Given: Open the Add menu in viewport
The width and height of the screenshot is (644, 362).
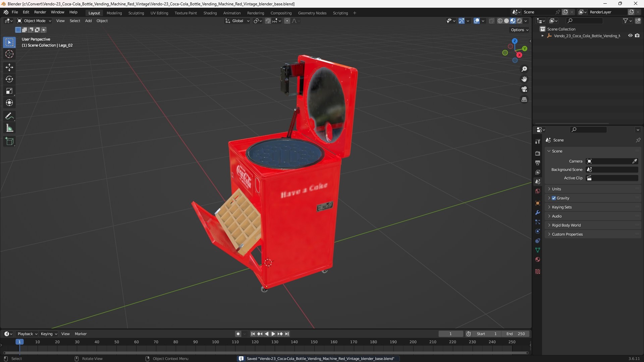Looking at the screenshot, I should click(88, 21).
